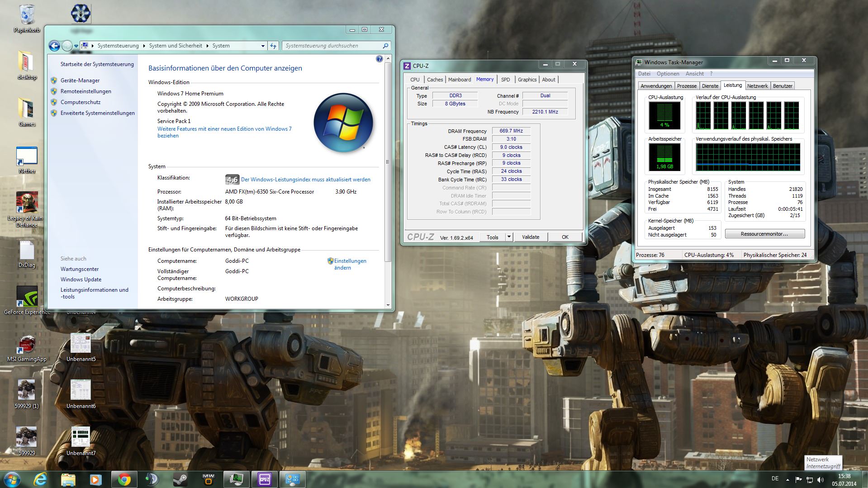Screen dimensions: 868x488
Task: Click the System window scrollbar down arrow
Action: pos(388,305)
